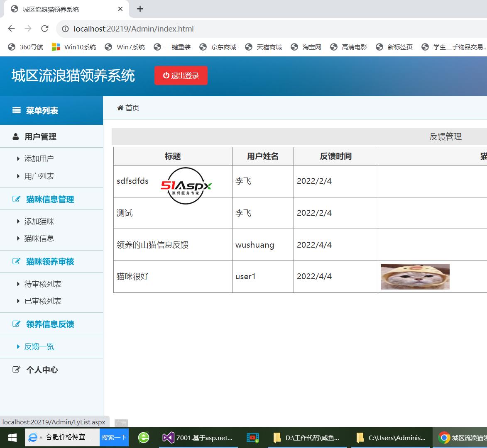Launch the green browser icon on the taskbar

143,437
